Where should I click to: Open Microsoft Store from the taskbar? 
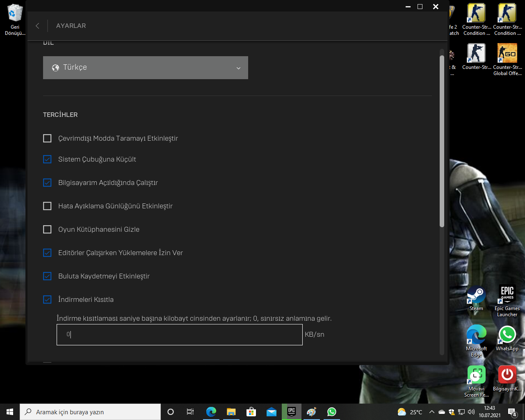pos(251,412)
